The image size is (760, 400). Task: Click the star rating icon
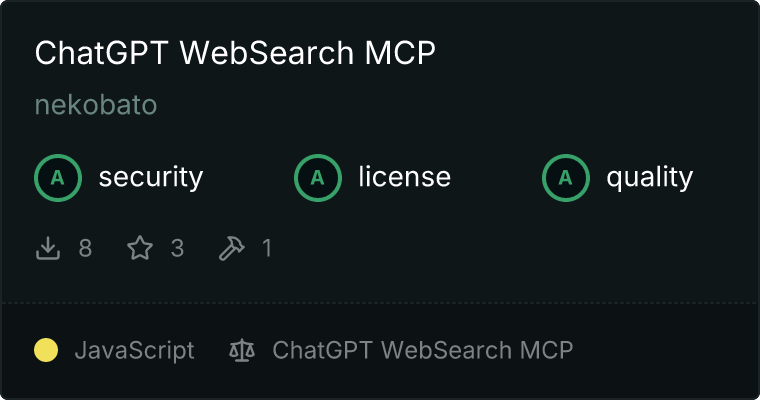coord(140,248)
